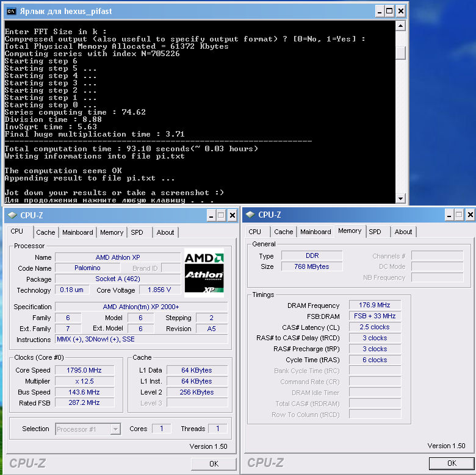Click Specification 'AMD Athlon(tm) XP 2000+'
476x475 pixels.
click(141, 307)
